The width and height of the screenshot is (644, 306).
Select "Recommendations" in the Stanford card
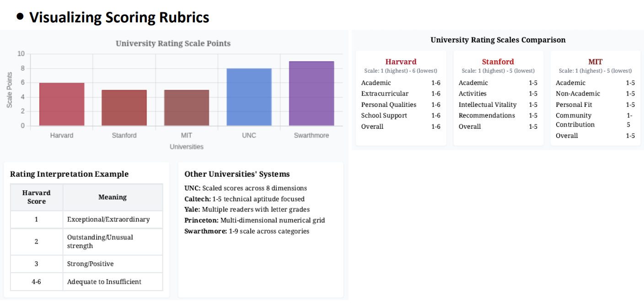[x=487, y=116]
